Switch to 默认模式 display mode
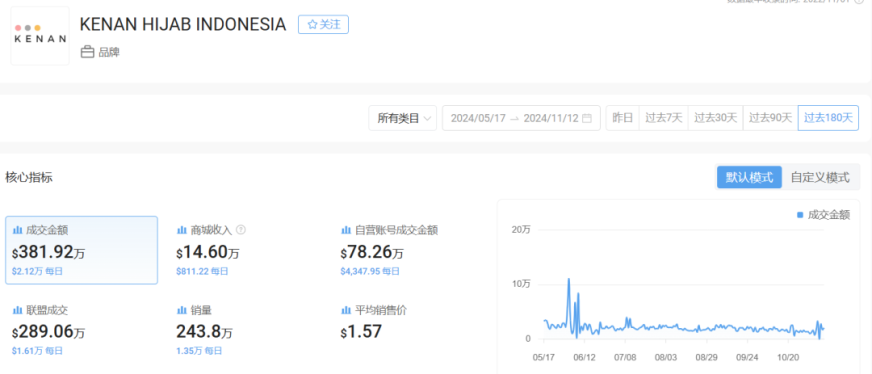The height and width of the screenshot is (374, 872). [x=749, y=177]
